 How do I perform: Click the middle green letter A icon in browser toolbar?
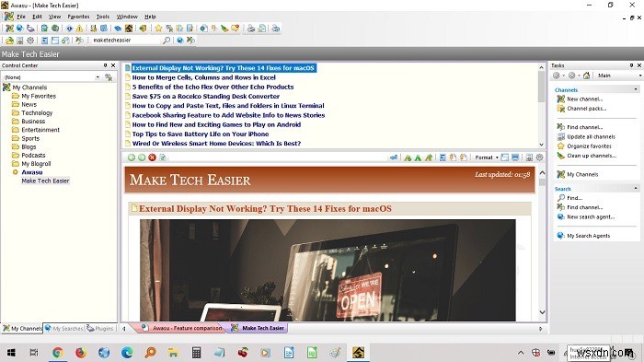point(418,158)
